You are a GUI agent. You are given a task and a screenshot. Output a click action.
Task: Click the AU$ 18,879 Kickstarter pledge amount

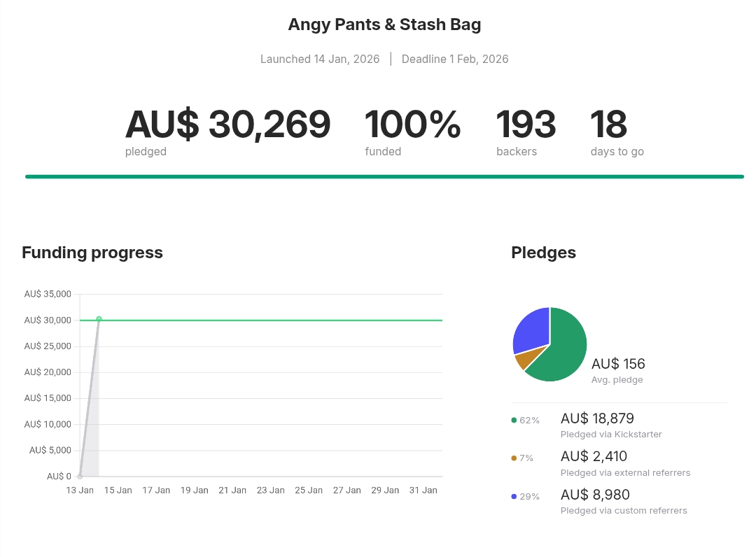(x=597, y=418)
